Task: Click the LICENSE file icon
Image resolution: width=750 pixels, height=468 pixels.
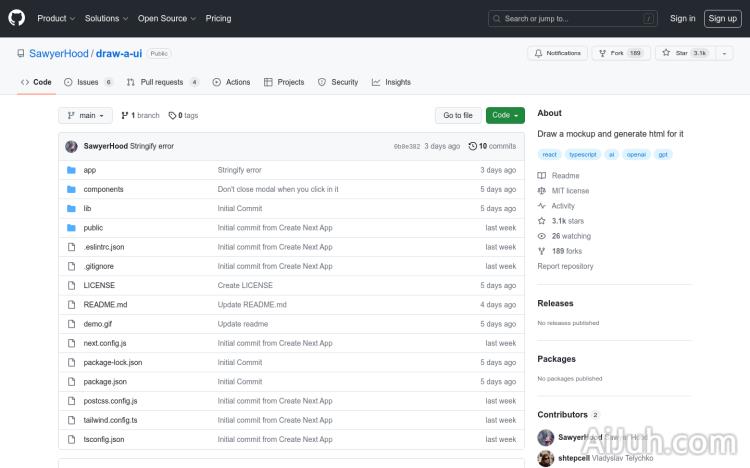Action: 71,285
